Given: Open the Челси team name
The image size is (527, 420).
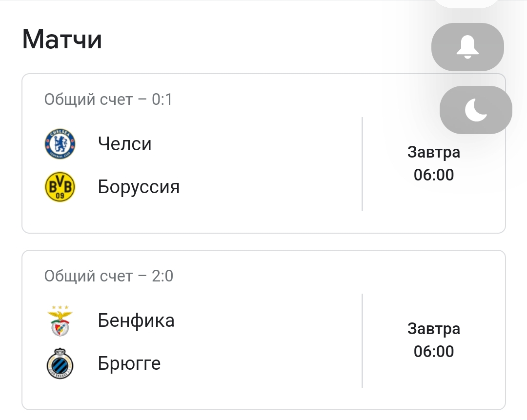Looking at the screenshot, I should tap(125, 144).
